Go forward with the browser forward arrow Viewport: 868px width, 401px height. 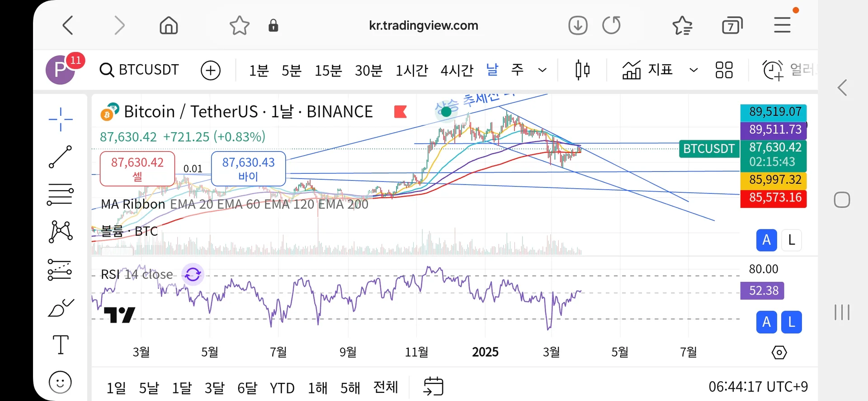click(119, 25)
